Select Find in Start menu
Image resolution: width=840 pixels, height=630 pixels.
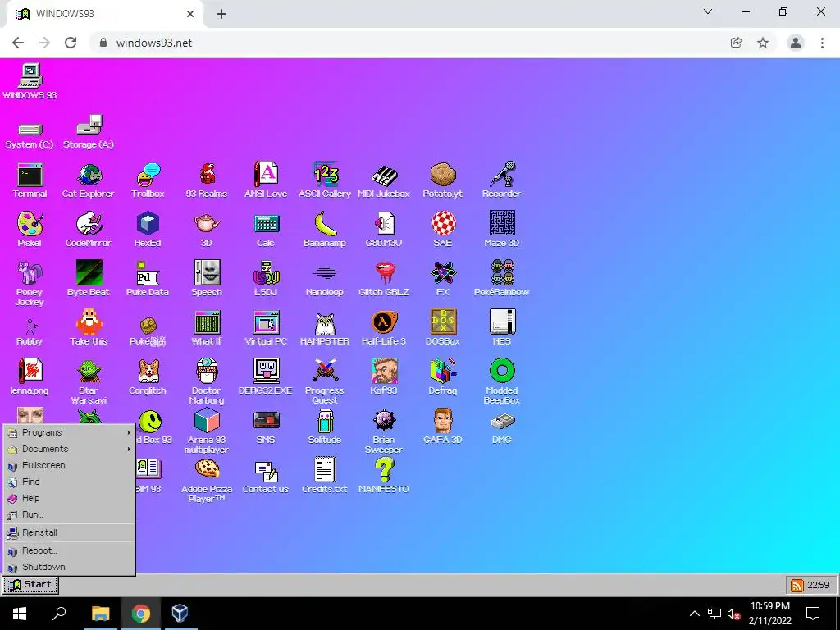[x=69, y=482]
